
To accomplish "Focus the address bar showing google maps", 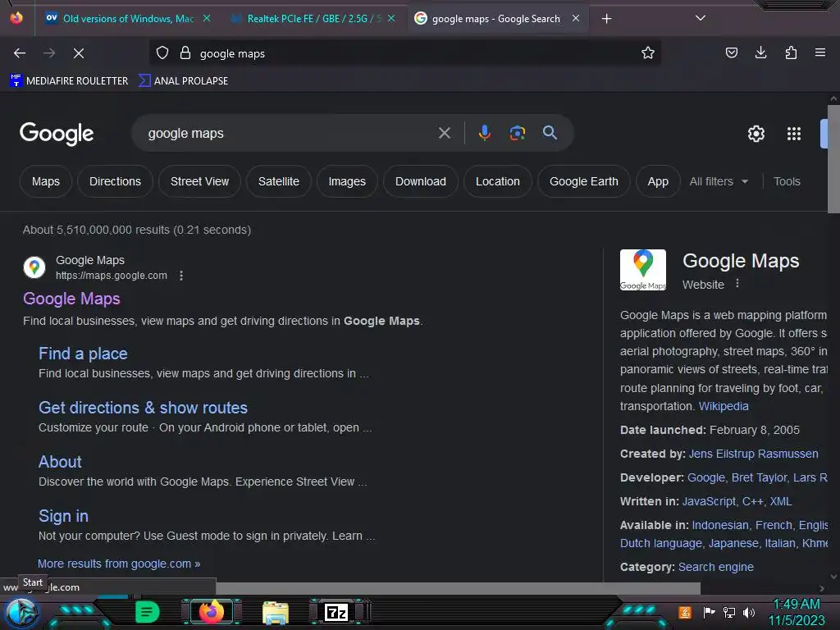I will (x=418, y=53).
